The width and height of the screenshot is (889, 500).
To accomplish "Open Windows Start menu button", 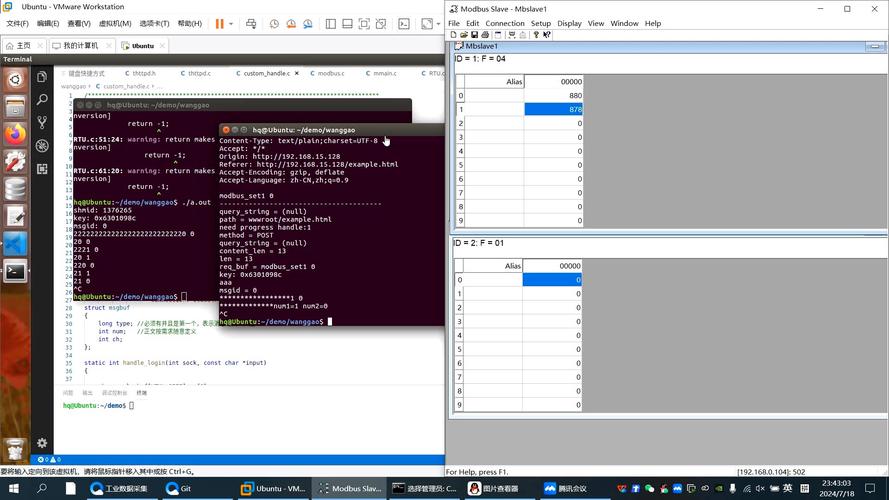I will 14,488.
